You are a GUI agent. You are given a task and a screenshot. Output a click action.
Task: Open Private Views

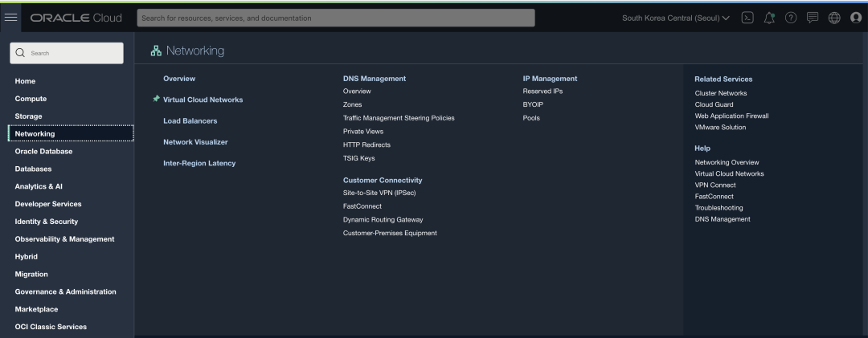363,131
